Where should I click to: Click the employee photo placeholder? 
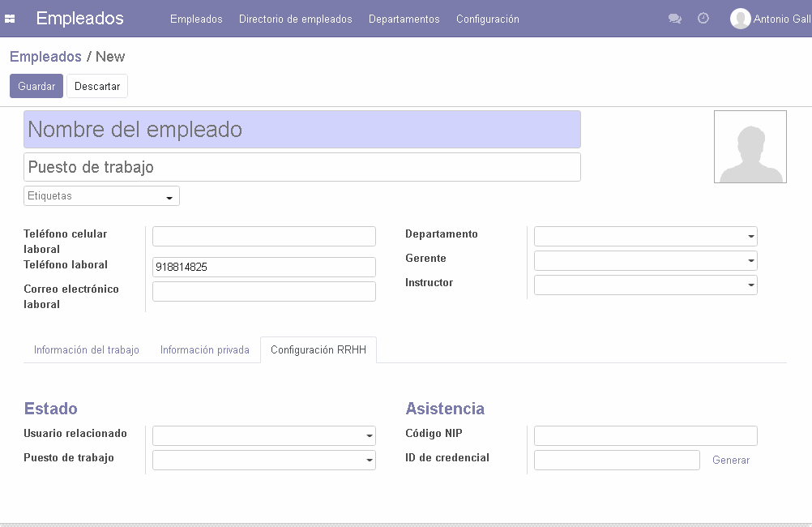[750, 147]
